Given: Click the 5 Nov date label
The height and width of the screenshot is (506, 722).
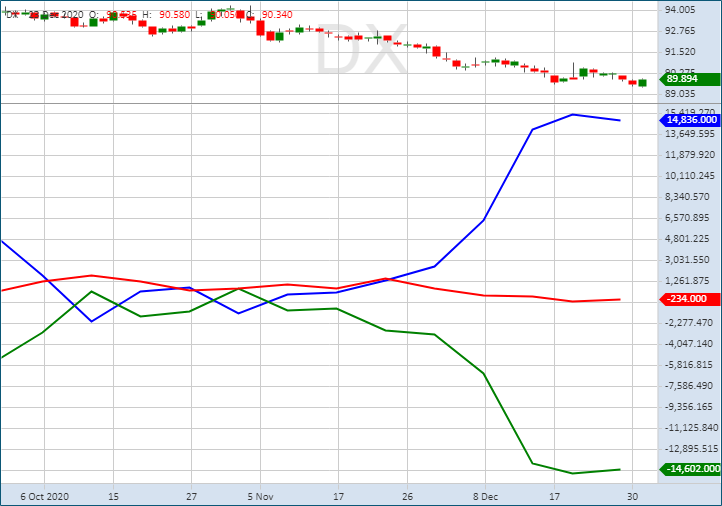Looking at the screenshot, I should (x=259, y=495).
